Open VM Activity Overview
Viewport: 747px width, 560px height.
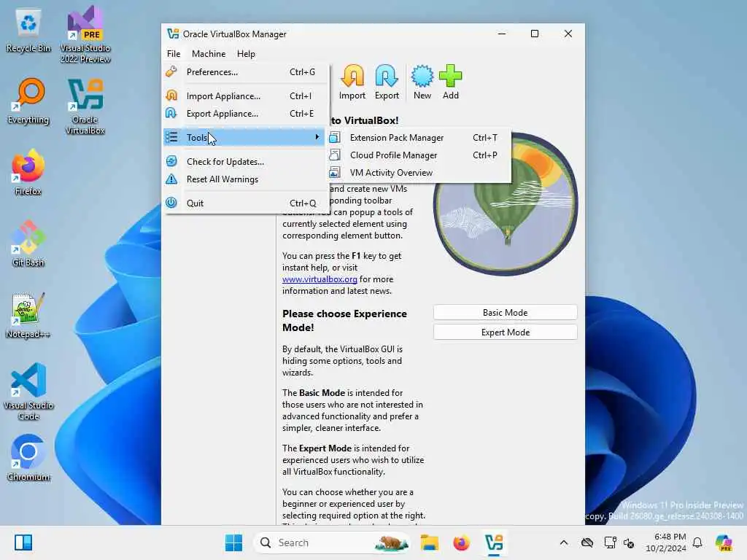click(419, 173)
